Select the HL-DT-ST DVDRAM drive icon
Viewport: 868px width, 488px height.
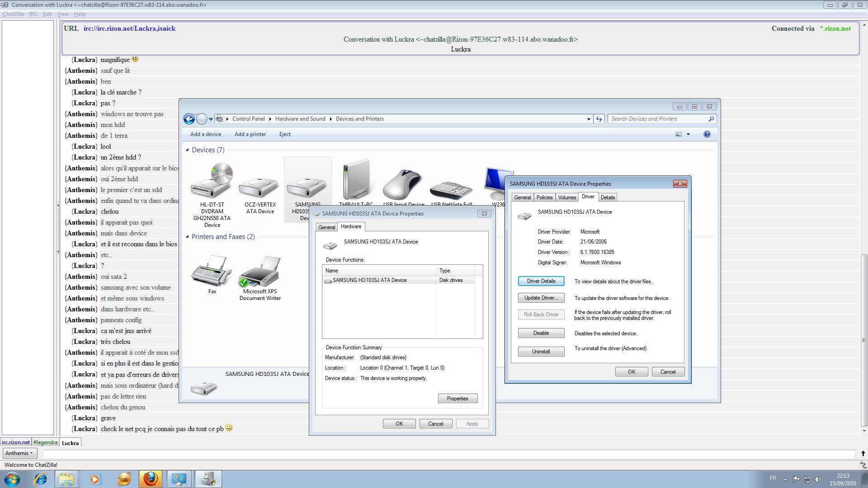tap(212, 181)
